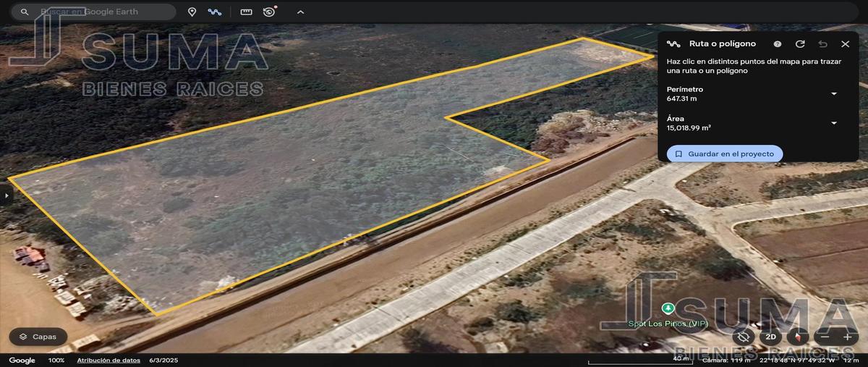Viewport: 868px width, 367px height.
Task: Switch view with the 2D button
Action: click(771, 337)
